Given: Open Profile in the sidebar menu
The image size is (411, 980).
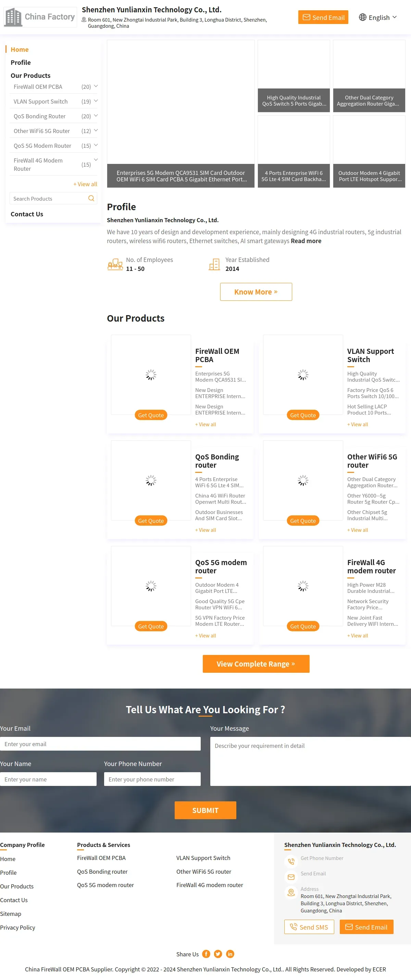Looking at the screenshot, I should 21,62.
